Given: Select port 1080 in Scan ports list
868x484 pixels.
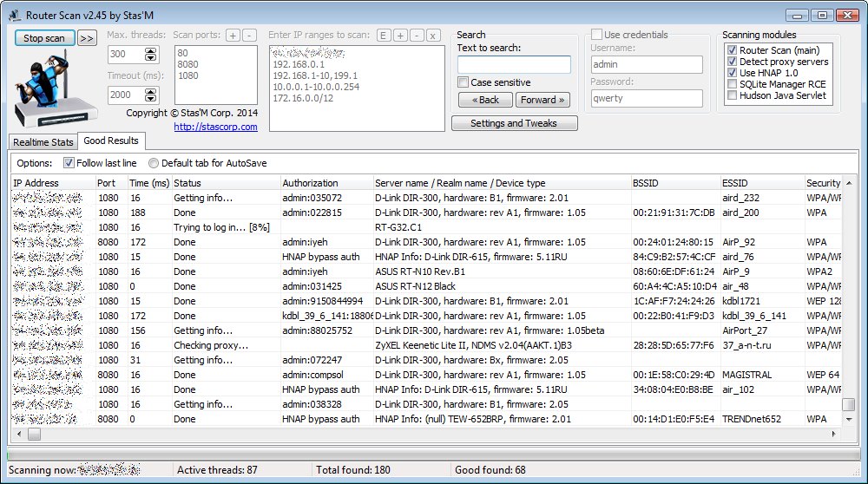Looking at the screenshot, I should pos(187,75).
